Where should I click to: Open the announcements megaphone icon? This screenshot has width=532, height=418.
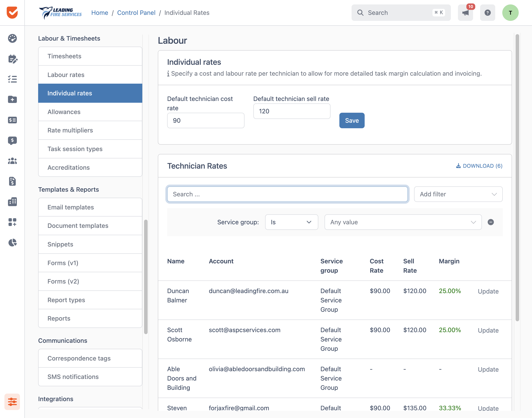click(465, 13)
